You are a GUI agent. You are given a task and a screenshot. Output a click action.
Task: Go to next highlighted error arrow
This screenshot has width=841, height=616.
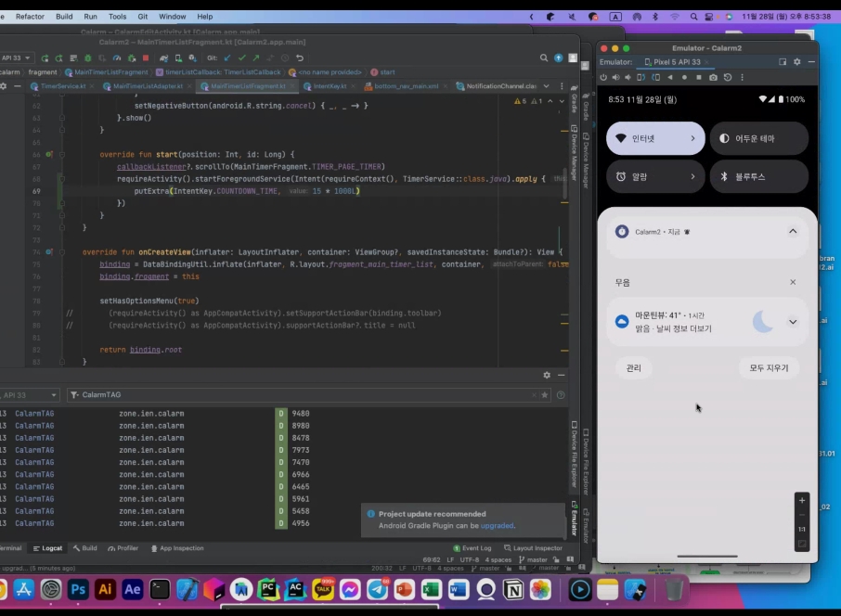pos(562,101)
